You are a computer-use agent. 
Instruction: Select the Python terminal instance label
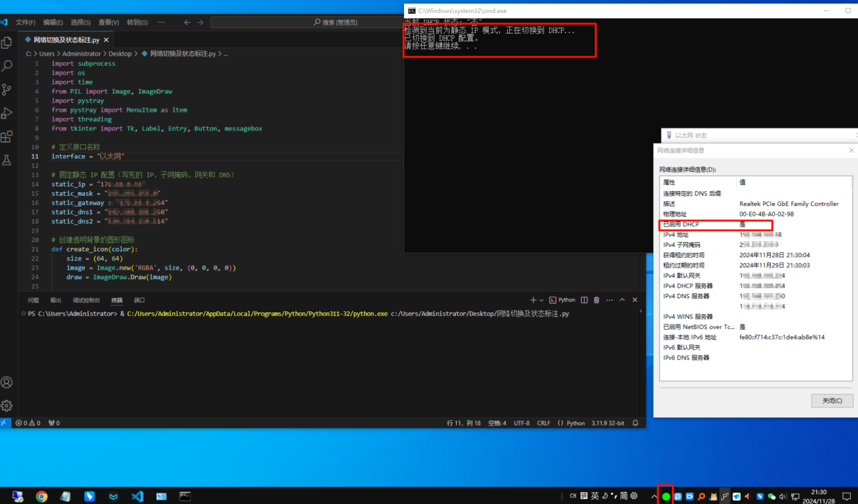click(x=562, y=300)
